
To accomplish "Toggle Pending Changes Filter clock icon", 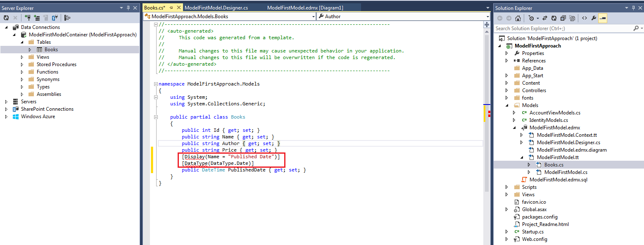I will pyautogui.click(x=532, y=18).
